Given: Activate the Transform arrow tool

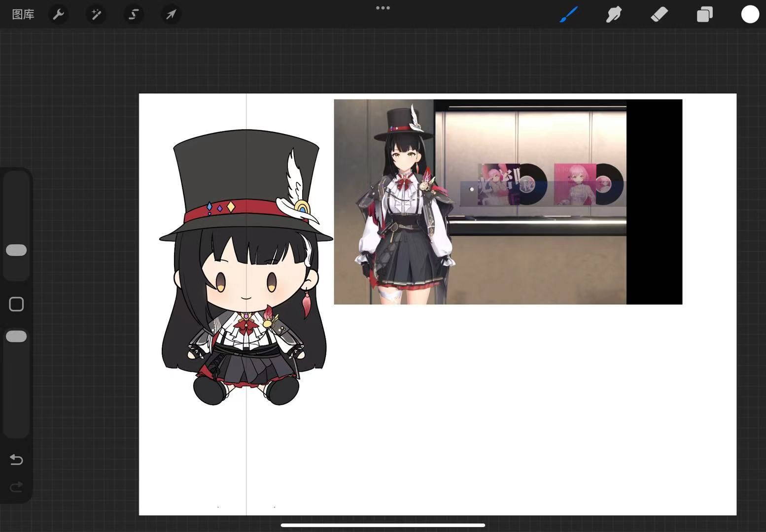Looking at the screenshot, I should coord(171,14).
